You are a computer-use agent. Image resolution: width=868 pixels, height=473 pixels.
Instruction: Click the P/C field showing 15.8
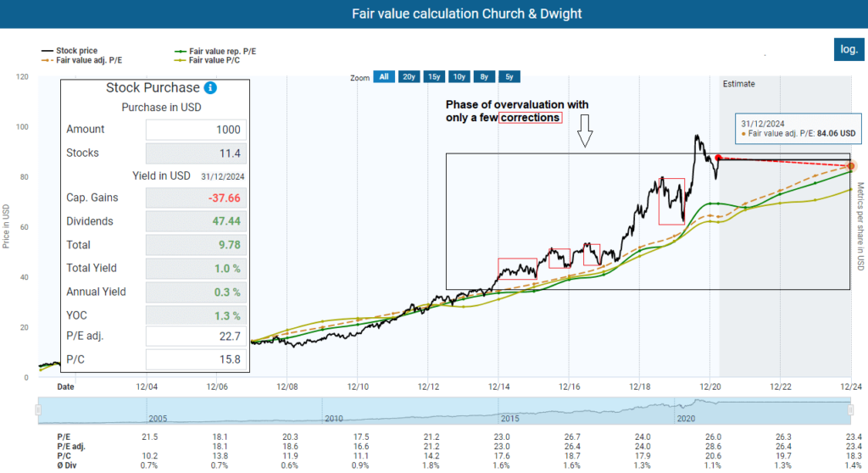(196, 359)
